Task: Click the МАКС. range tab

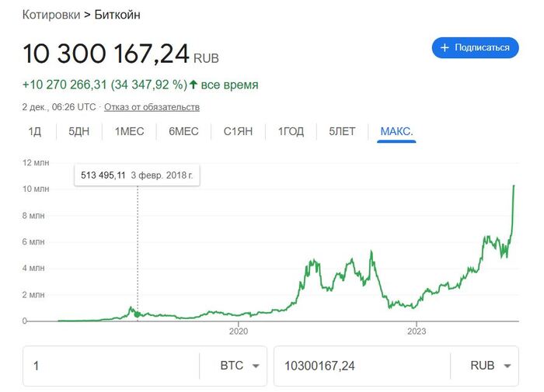Action: [396, 131]
